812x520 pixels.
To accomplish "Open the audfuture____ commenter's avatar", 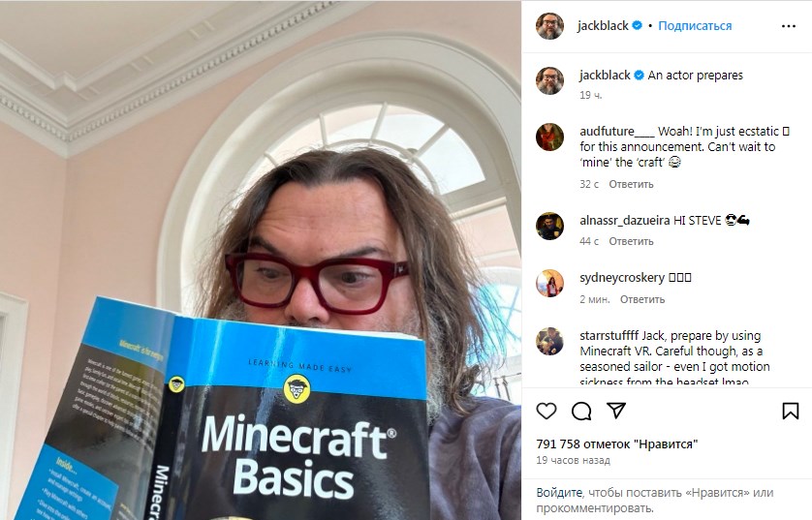I will point(549,138).
